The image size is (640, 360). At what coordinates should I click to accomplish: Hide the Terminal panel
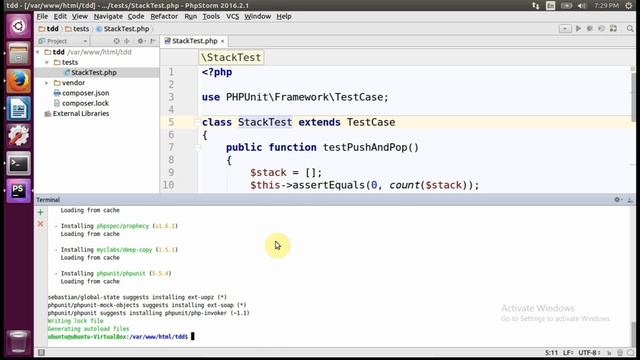[630, 200]
